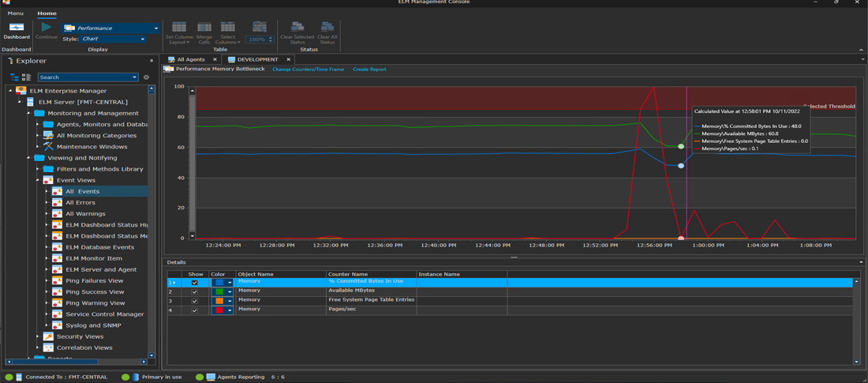Select the Syslog and SNMP icon
Viewport: 868px width, 383px height.
pos(57,325)
